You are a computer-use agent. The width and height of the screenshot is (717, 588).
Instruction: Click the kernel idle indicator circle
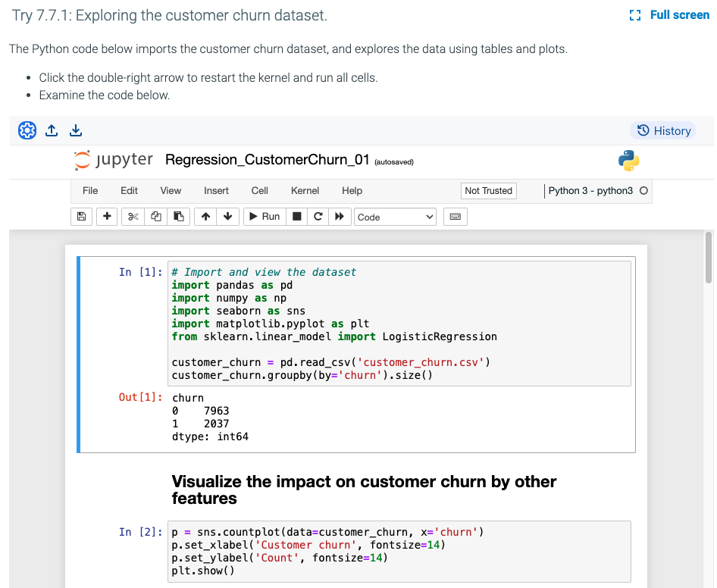[643, 191]
